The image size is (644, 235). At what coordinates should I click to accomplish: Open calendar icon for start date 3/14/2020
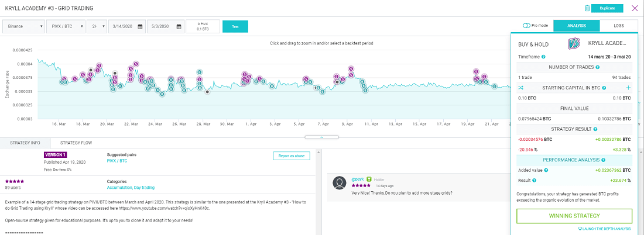coord(141,26)
